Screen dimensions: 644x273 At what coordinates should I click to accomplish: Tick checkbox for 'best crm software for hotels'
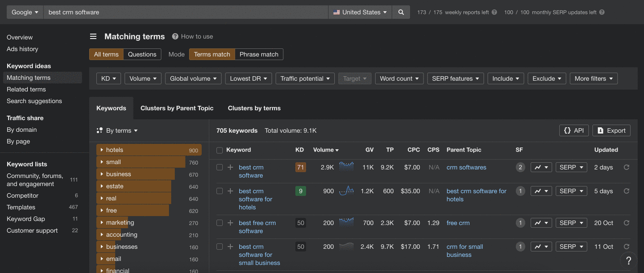tap(220, 191)
